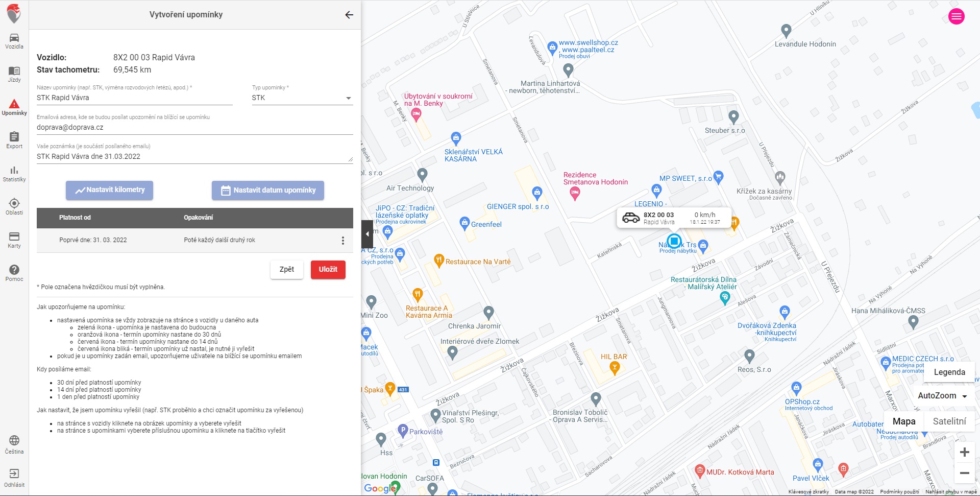
Task: Open the Karty cards section
Action: 14,240
